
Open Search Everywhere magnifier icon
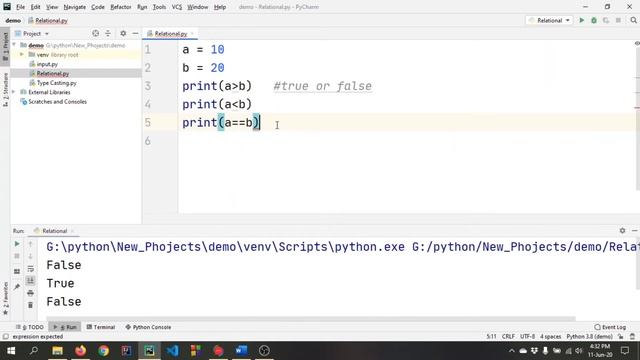point(633,20)
